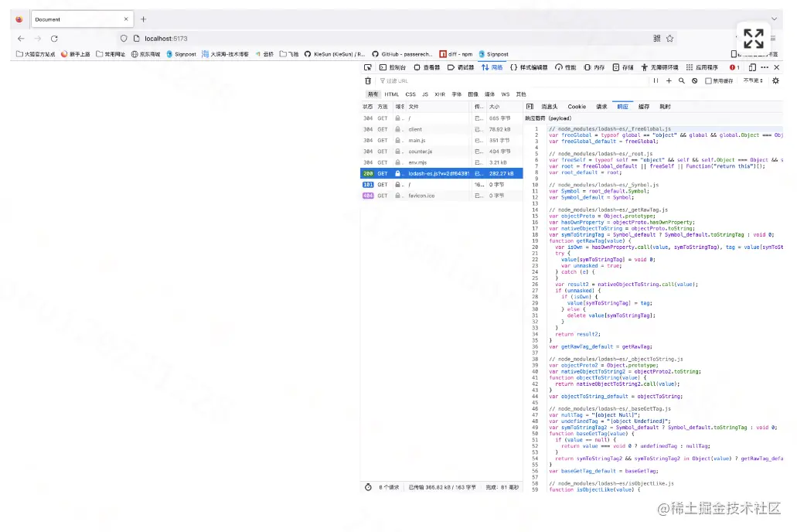This screenshot has width=797, height=532.
Task: Switch to 请求 request tab
Action: [601, 107]
